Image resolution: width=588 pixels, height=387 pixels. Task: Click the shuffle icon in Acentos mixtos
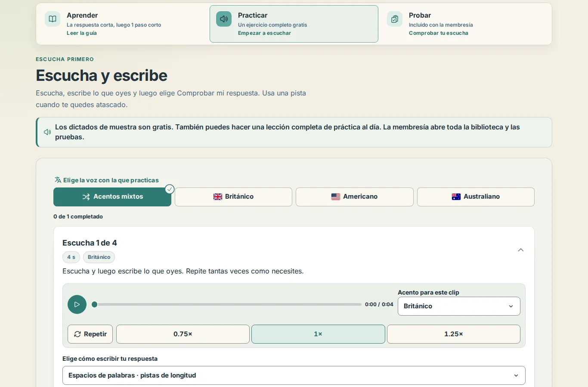(86, 197)
